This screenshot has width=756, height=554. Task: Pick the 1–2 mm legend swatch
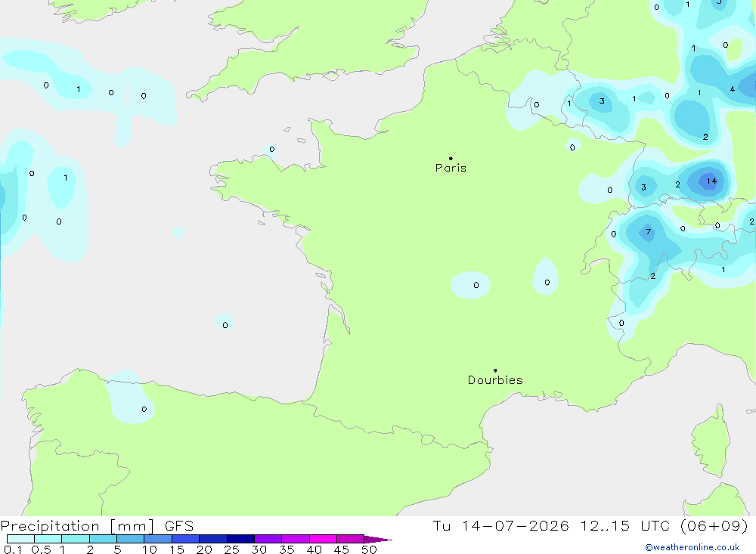click(76, 539)
